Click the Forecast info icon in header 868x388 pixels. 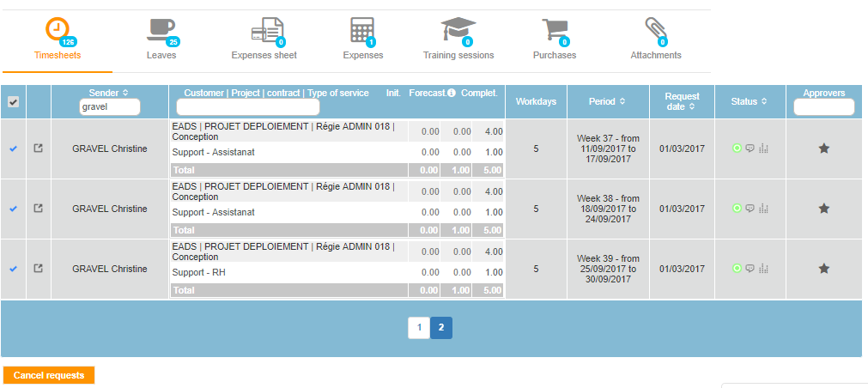click(x=452, y=94)
